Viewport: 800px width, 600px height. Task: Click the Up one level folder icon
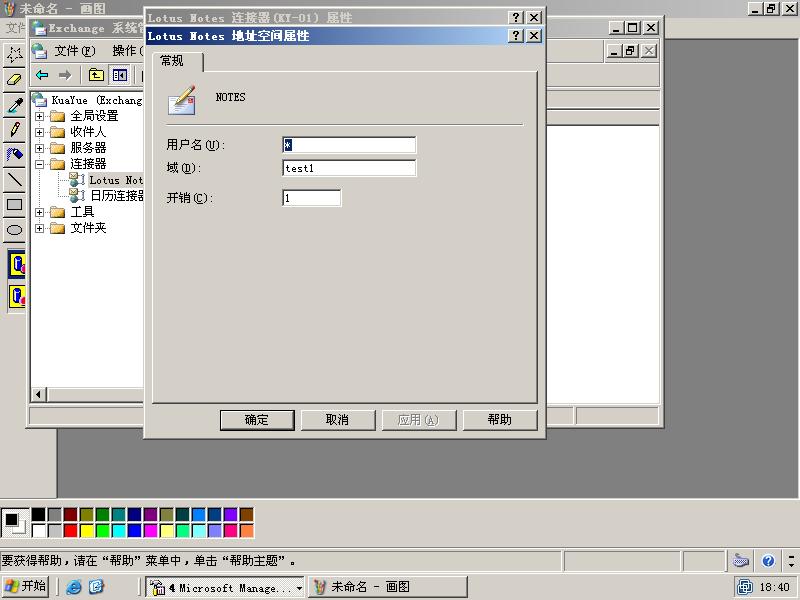(x=96, y=76)
